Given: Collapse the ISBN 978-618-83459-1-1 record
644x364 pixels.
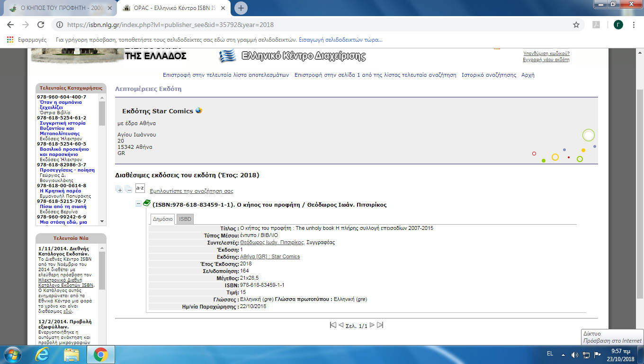Looking at the screenshot, I should pos(138,204).
